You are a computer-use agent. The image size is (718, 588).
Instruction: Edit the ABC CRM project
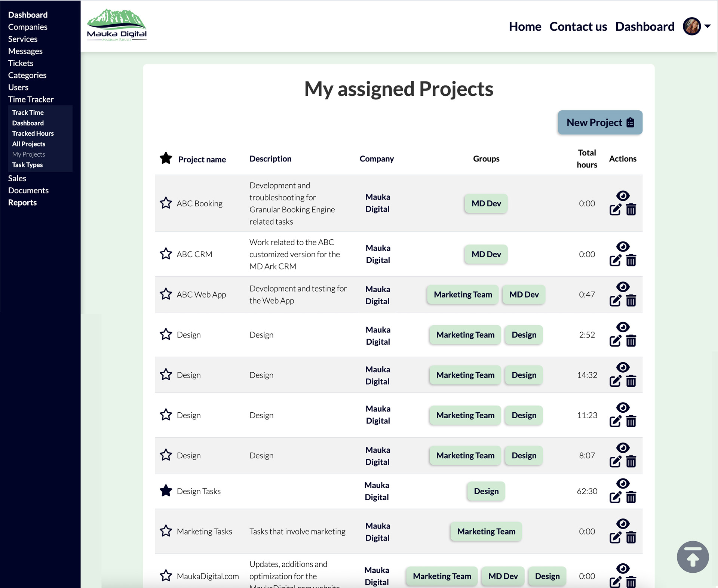pos(615,261)
